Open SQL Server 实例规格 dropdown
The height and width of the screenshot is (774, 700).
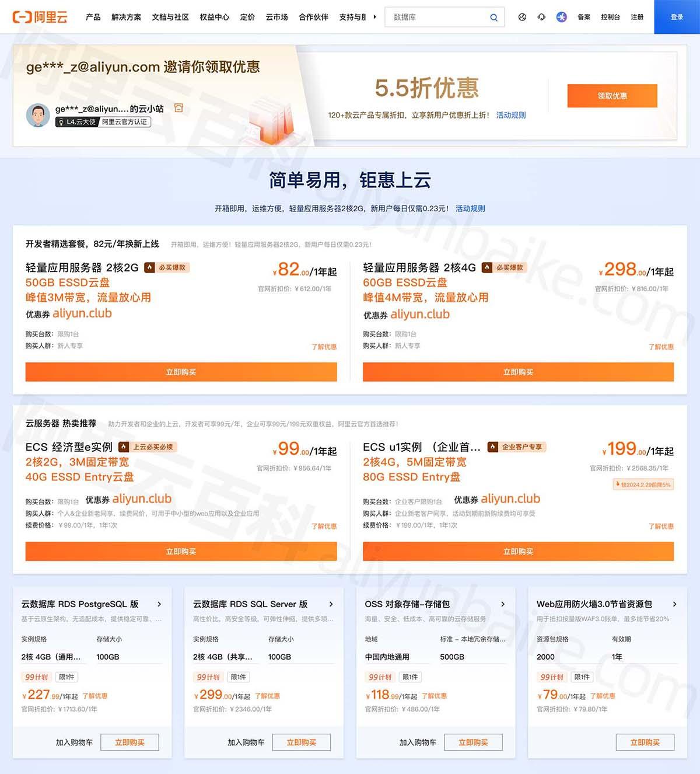(x=226, y=657)
